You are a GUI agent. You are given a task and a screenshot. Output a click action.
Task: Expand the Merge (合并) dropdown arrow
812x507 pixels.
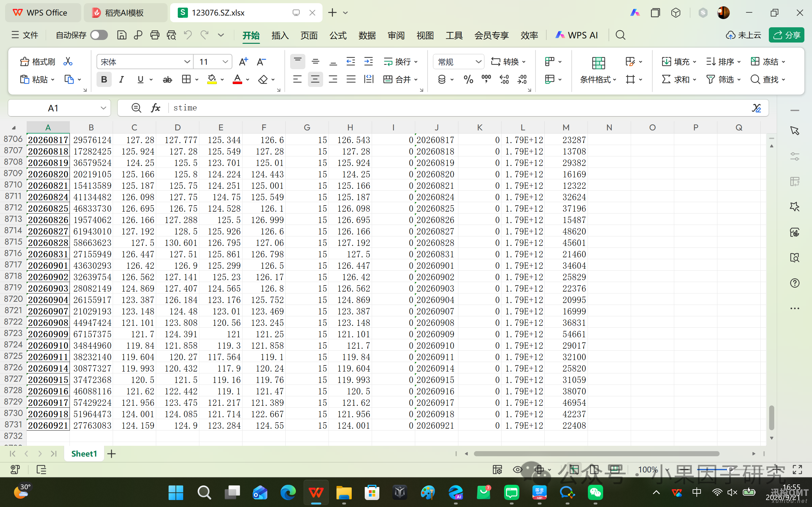[416, 79]
